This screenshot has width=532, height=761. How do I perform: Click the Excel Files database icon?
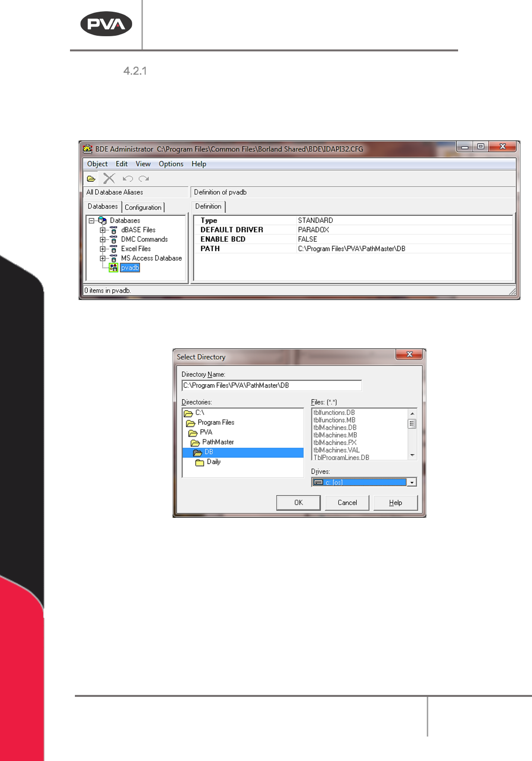click(x=114, y=249)
